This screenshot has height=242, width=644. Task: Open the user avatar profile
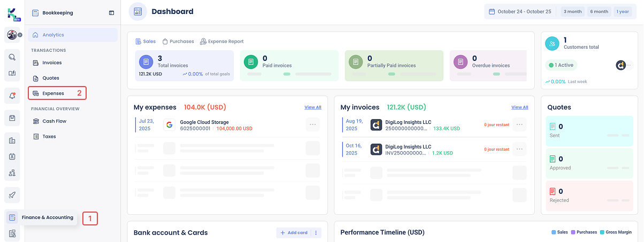tap(11, 35)
